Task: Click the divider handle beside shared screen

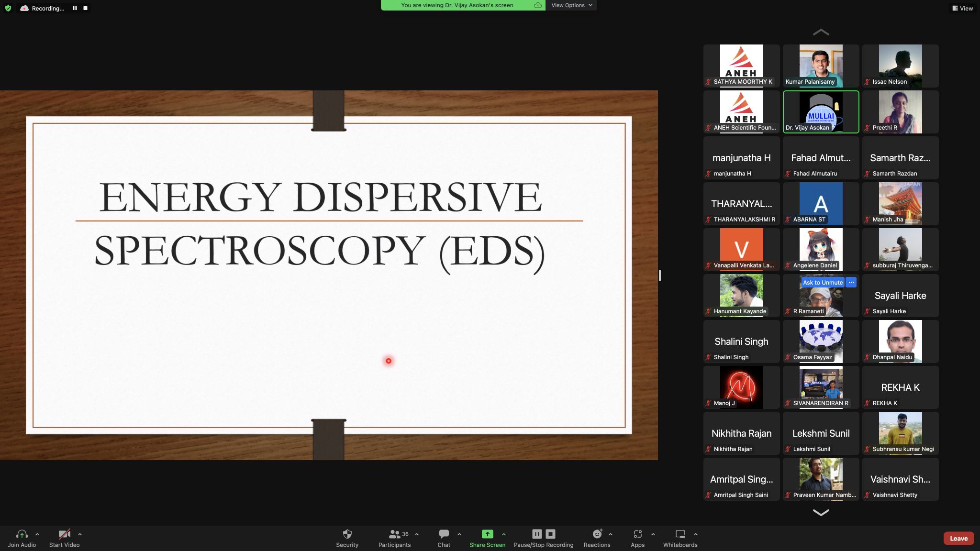Action: click(x=659, y=275)
